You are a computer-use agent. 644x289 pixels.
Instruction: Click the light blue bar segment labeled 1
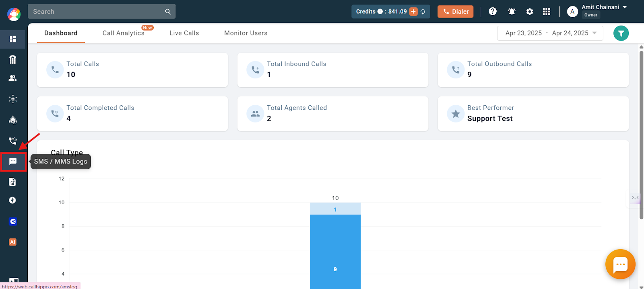click(335, 209)
